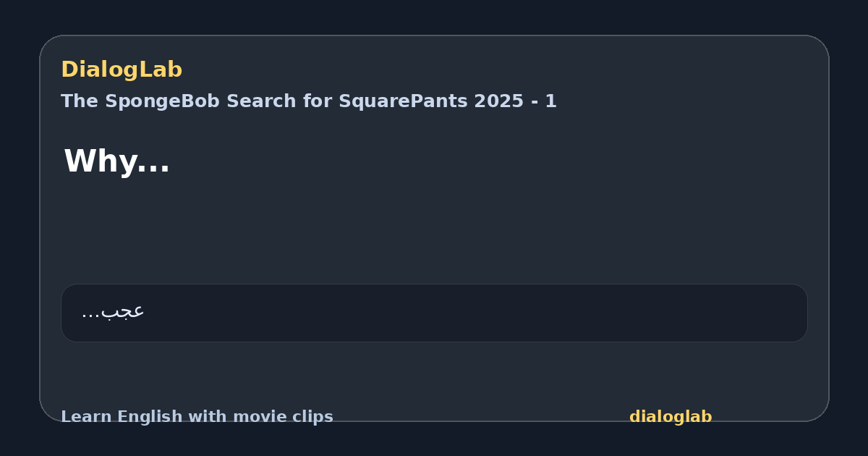Click the word "Search" in the title
This screenshot has width=868, height=456.
(237, 101)
